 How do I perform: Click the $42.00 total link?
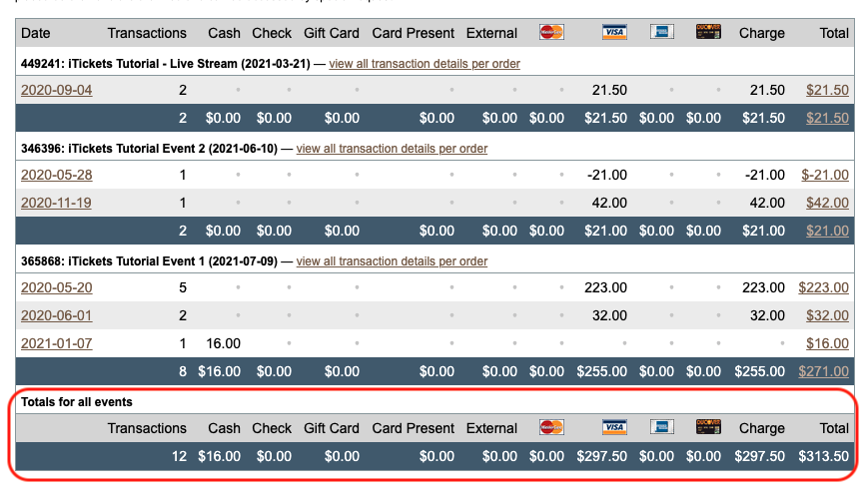(x=827, y=203)
